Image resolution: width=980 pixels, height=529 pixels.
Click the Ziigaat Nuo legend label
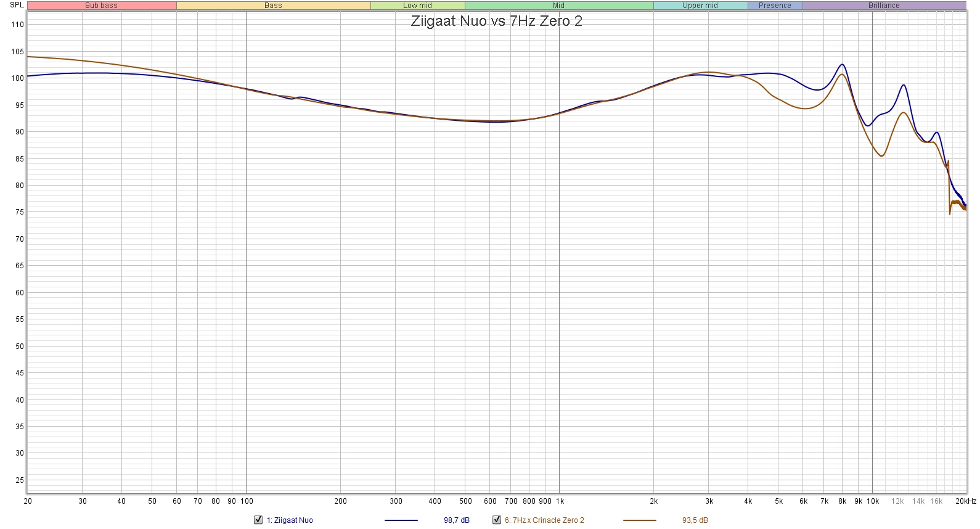(x=290, y=520)
